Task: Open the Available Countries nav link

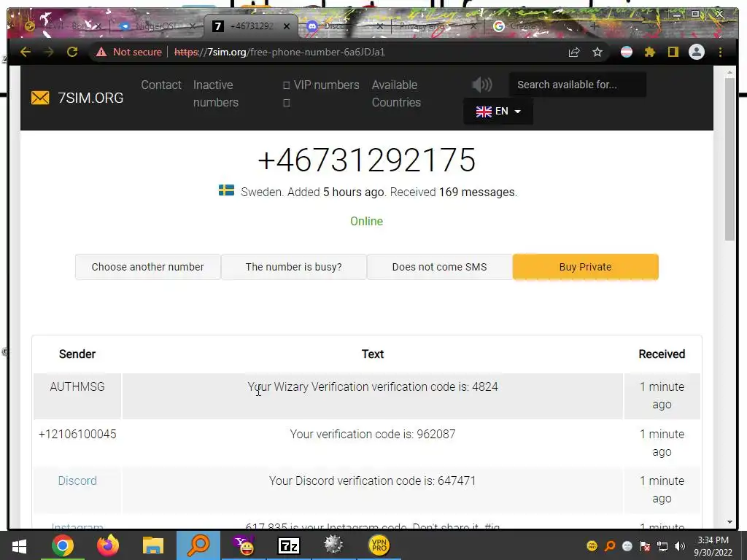Action: (396, 93)
